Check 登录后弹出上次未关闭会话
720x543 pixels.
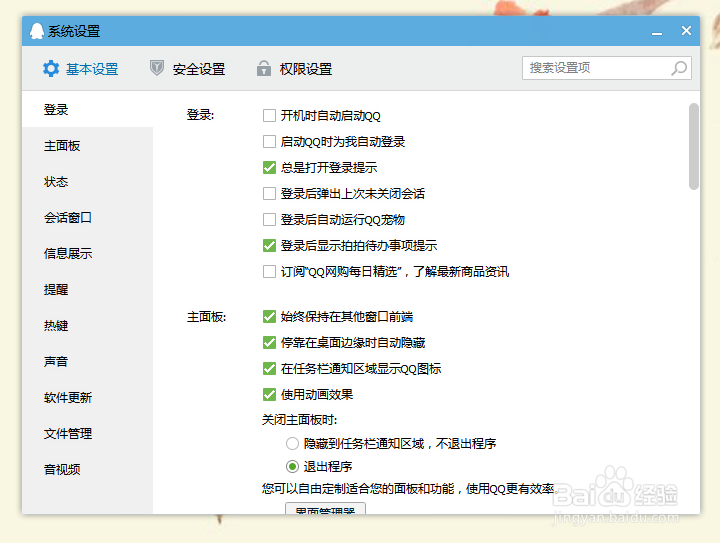coord(270,194)
